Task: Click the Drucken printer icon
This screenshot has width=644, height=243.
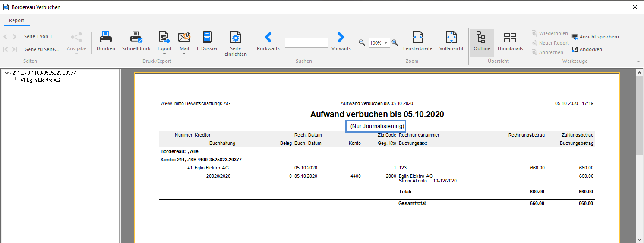Action: [106, 37]
